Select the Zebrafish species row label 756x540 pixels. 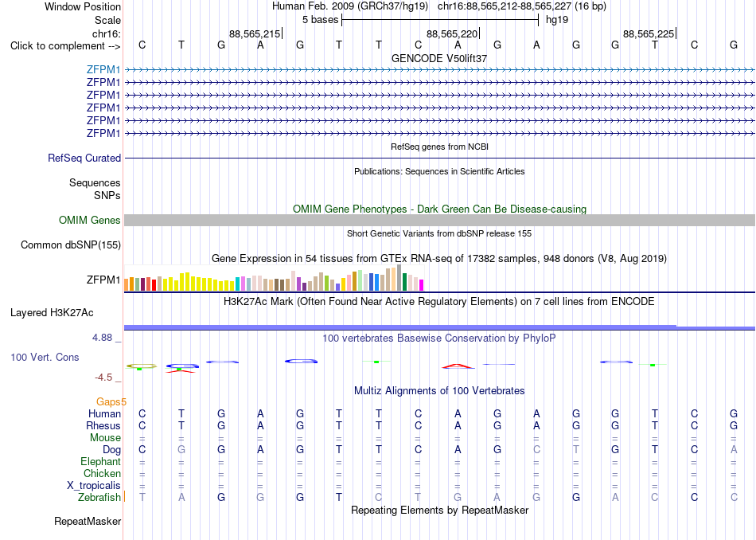pos(99,498)
